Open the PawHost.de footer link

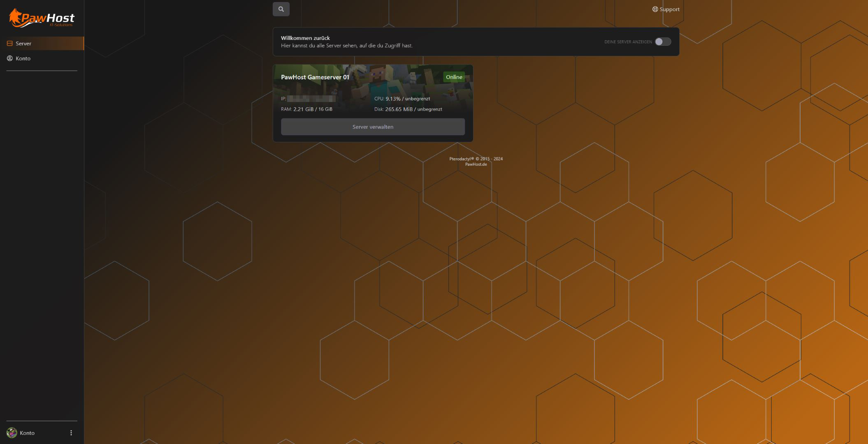(476, 164)
